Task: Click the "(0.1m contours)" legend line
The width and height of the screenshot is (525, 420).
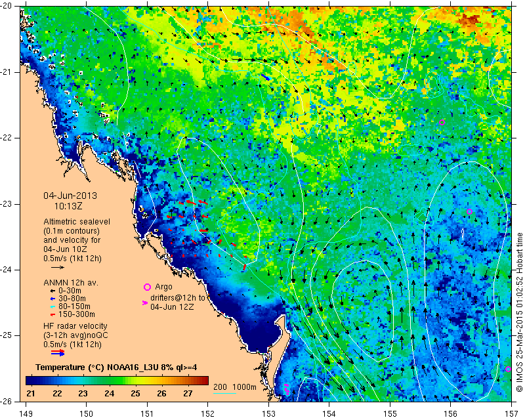Action: pyautogui.click(x=72, y=231)
